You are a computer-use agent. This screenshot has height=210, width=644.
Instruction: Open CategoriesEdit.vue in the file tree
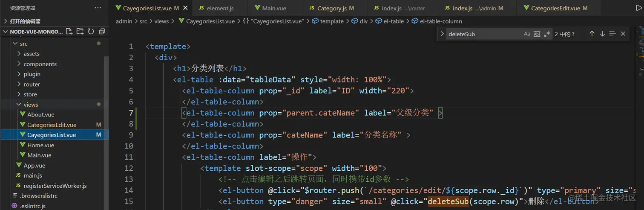(54, 125)
